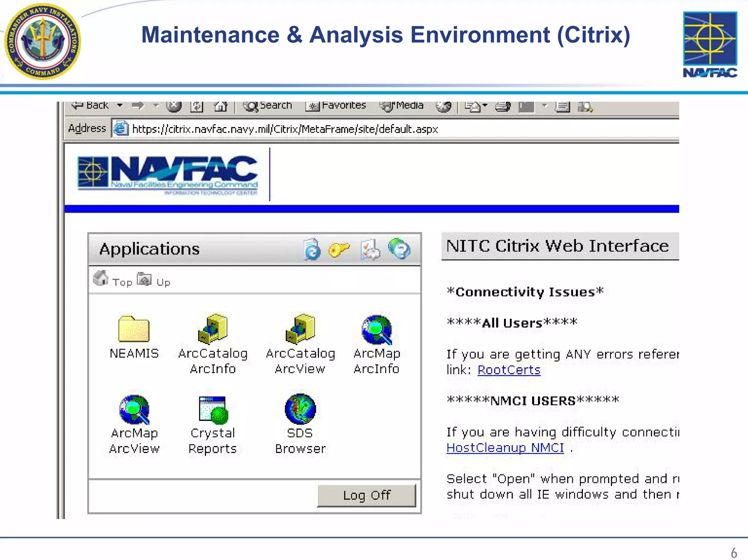
Task: Click the All Users heading text
Action: [x=512, y=323]
